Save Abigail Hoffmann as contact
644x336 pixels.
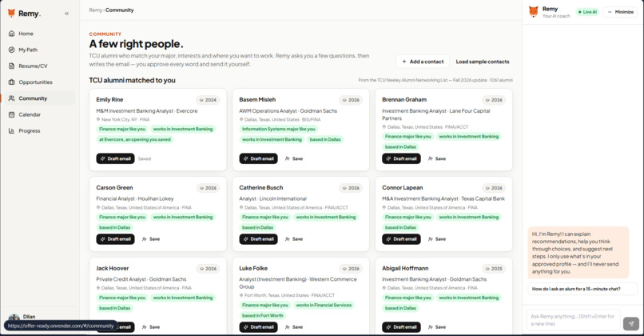436,327
